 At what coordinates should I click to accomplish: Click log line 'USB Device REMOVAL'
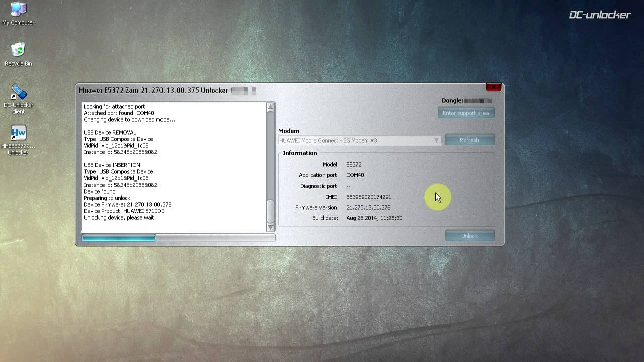click(x=110, y=133)
